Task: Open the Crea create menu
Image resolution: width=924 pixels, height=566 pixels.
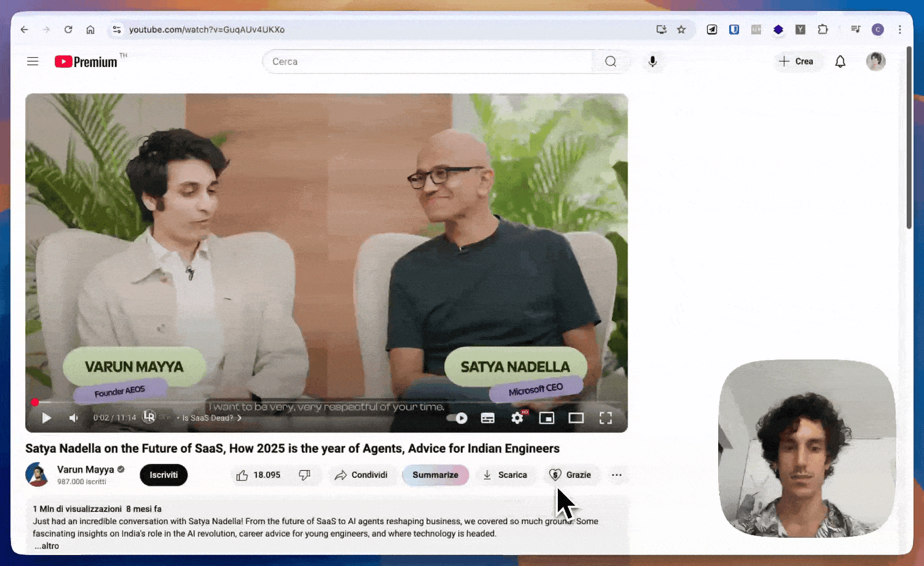Action: [796, 61]
